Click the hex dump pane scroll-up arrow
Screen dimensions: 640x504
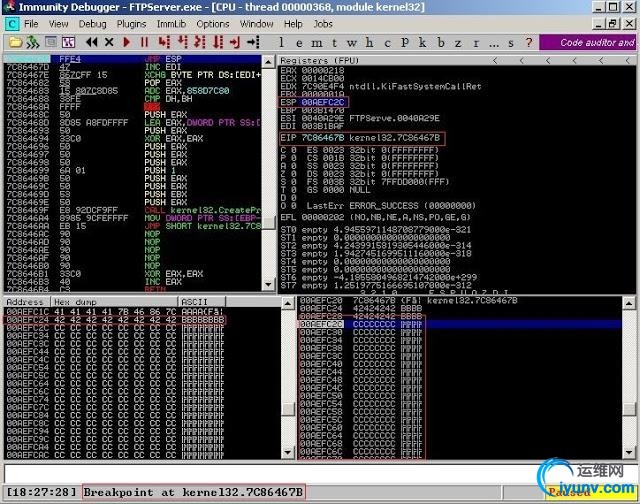[x=288, y=303]
